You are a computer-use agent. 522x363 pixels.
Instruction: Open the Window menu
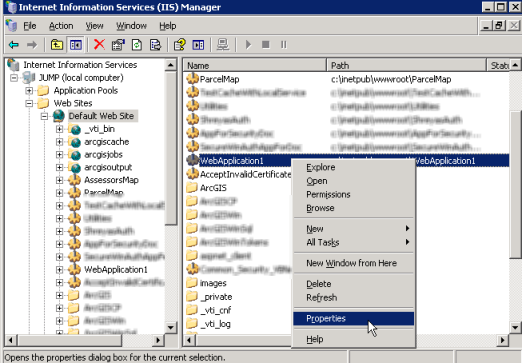(x=131, y=26)
